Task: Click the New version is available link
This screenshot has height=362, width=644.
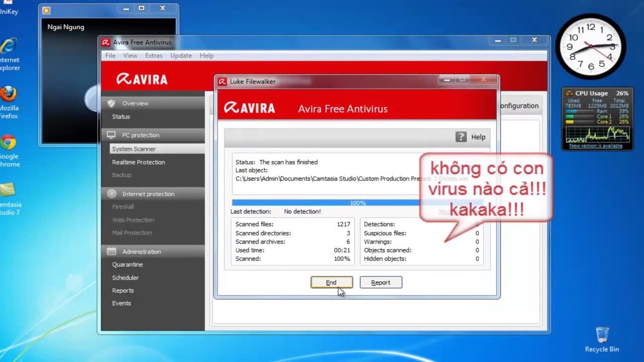Action: [x=596, y=146]
